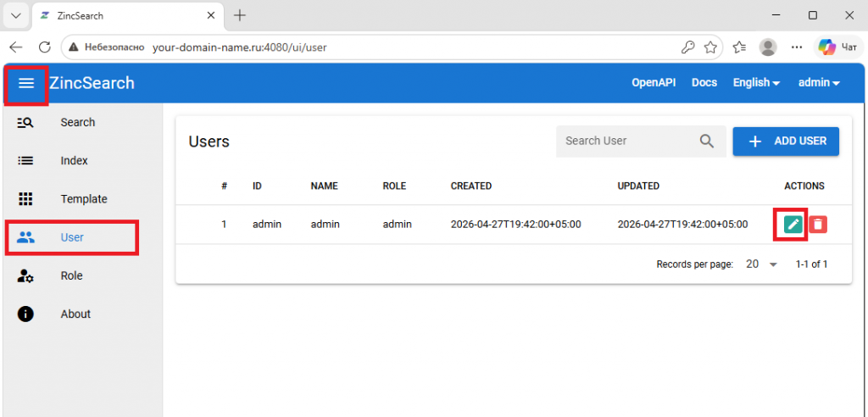The image size is (868, 417).
Task: Click the row number 1 cell
Action: click(x=224, y=225)
